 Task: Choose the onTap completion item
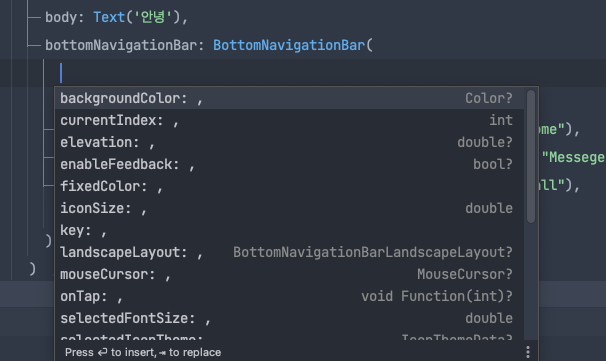coord(289,296)
